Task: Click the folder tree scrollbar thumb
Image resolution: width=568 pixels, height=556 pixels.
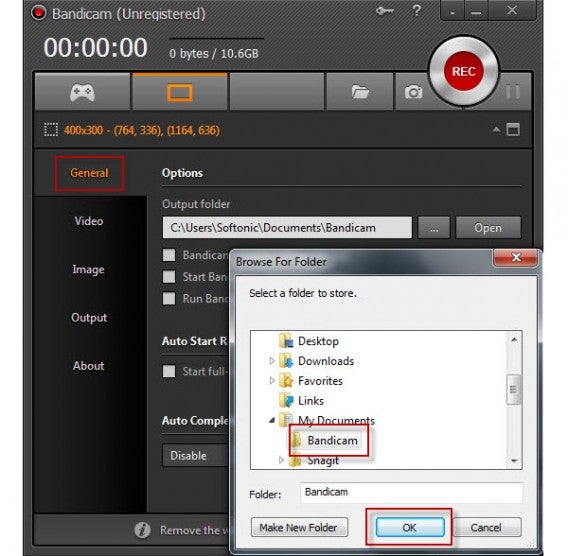Action: click(x=514, y=390)
